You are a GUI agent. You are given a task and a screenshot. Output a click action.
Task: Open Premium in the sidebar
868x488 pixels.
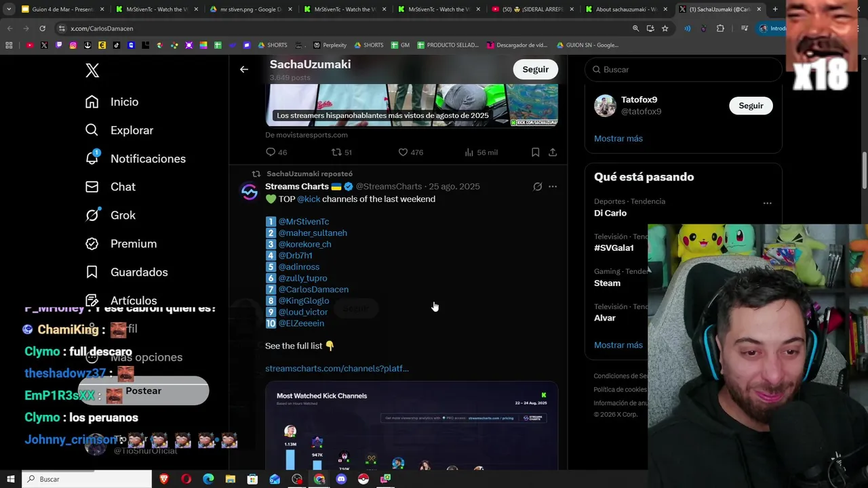click(x=121, y=243)
